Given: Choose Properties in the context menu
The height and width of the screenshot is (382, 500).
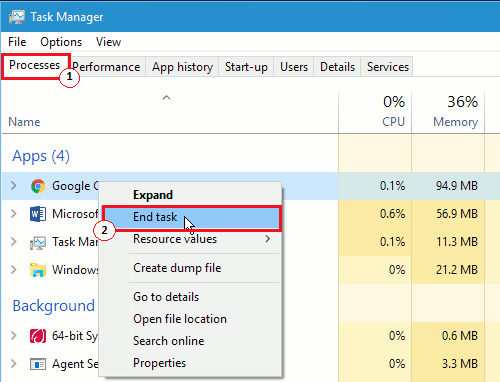Looking at the screenshot, I should tap(191, 363).
